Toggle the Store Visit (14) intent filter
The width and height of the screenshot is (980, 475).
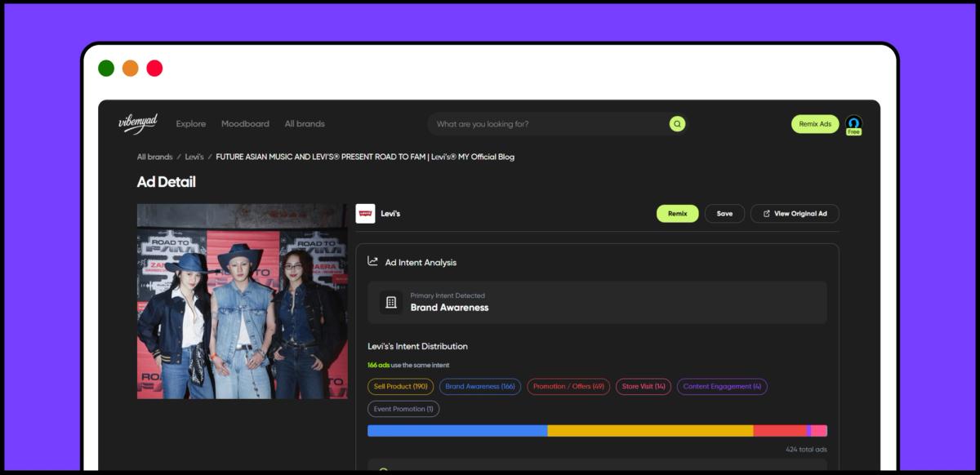[643, 386]
